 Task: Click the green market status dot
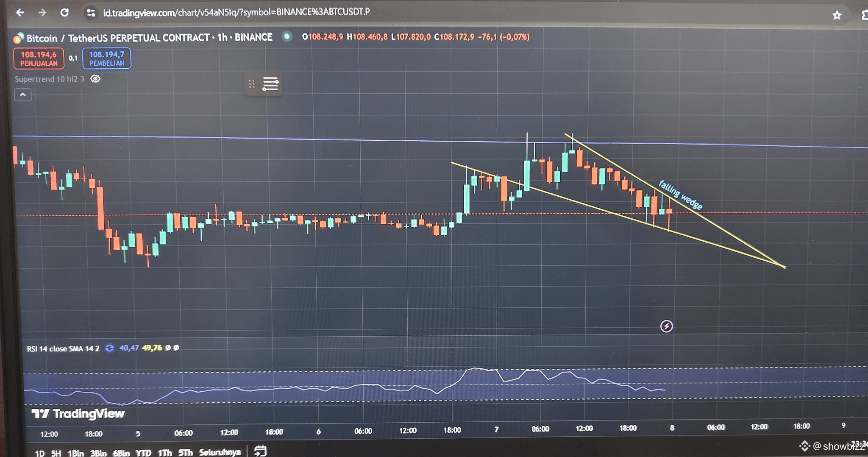(x=287, y=37)
